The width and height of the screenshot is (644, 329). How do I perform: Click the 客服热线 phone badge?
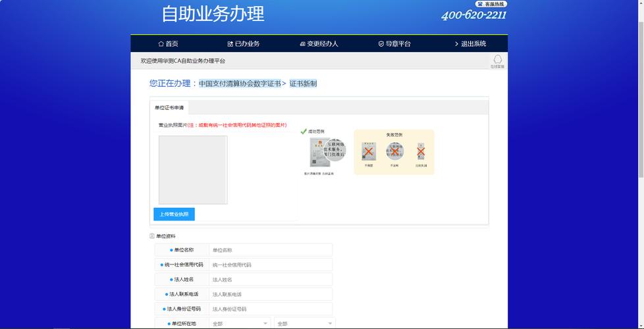click(491, 4)
